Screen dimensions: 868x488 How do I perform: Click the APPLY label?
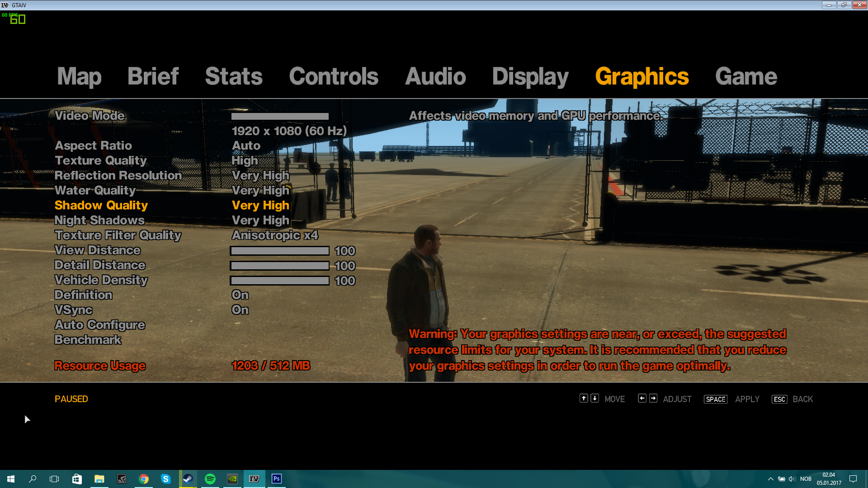[747, 399]
